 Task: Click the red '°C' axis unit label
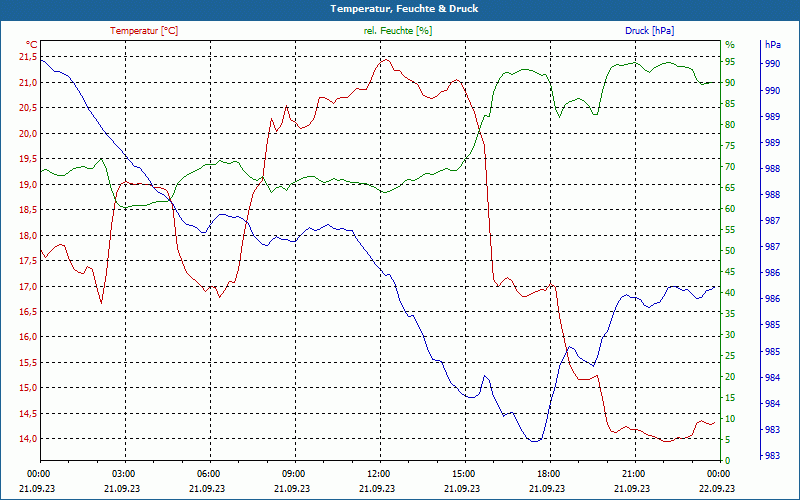click(32, 45)
